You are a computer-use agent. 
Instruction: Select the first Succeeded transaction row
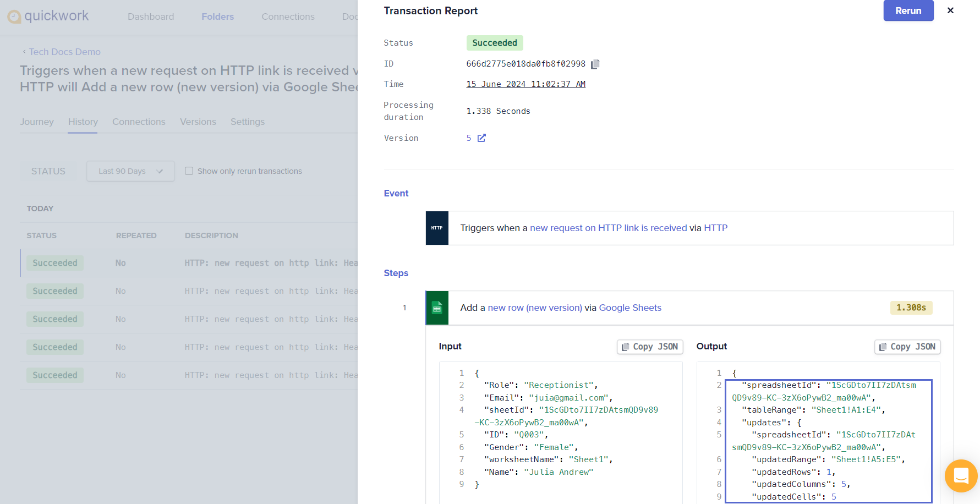point(189,263)
